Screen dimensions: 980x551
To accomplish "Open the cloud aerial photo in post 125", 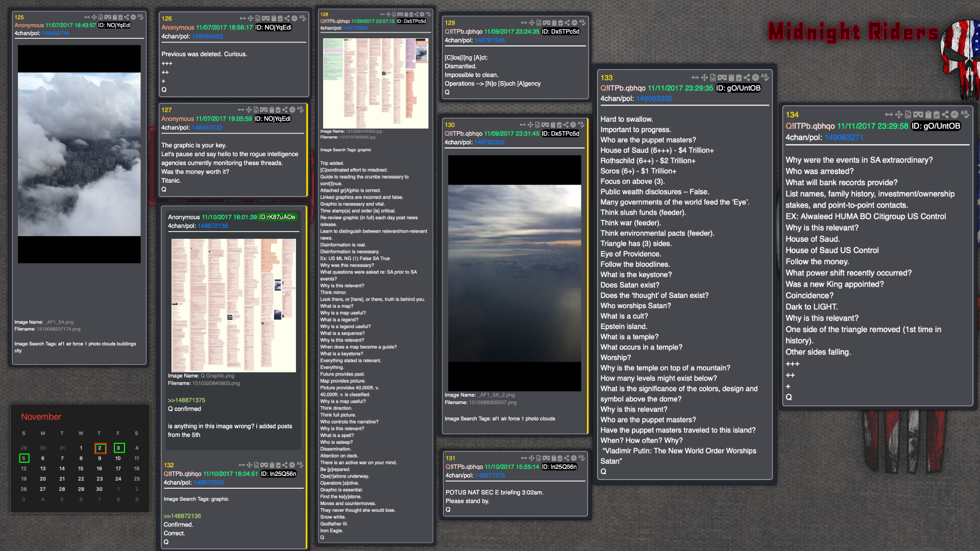I will point(79,154).
